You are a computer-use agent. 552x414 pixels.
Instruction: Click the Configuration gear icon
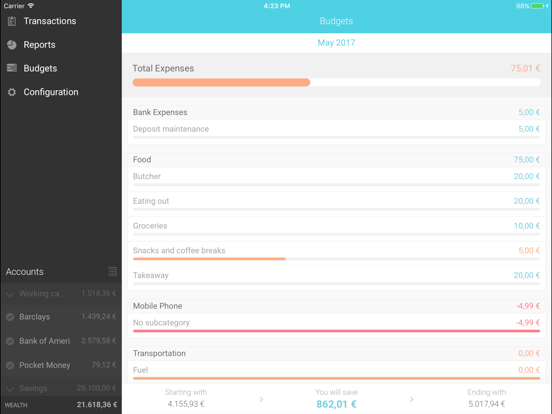[x=12, y=92]
